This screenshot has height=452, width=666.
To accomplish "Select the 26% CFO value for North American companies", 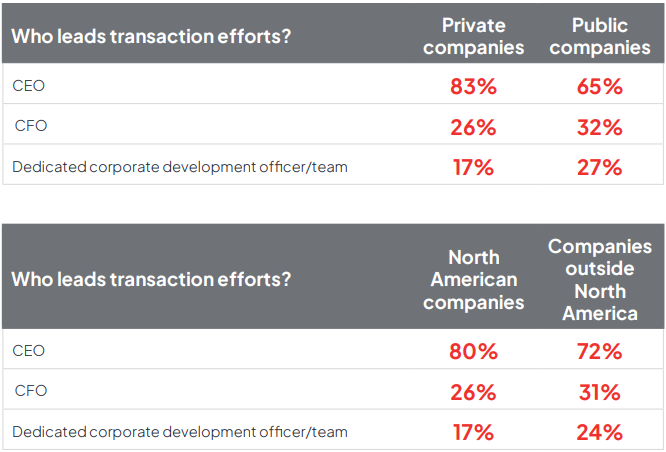I will [x=473, y=391].
